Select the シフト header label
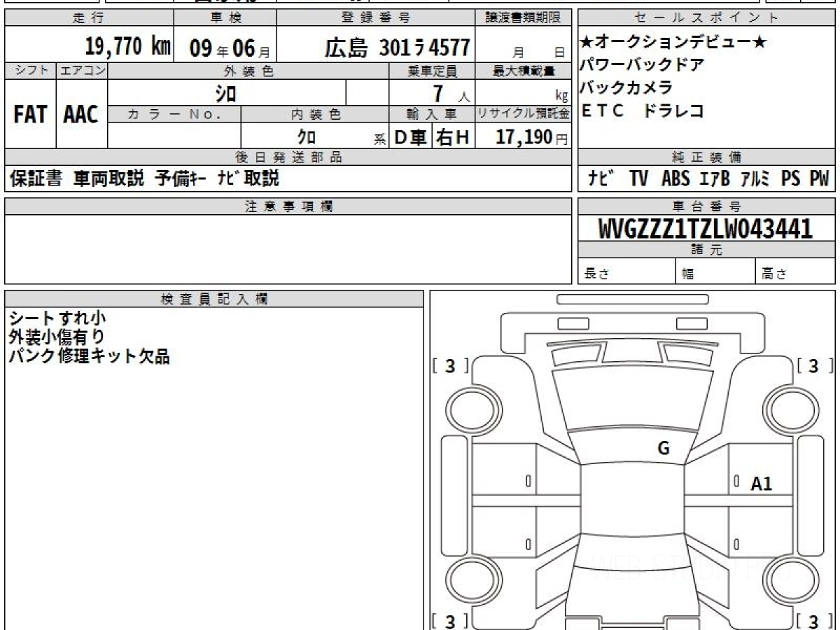Screen dimensions: 840x630 point(30,71)
